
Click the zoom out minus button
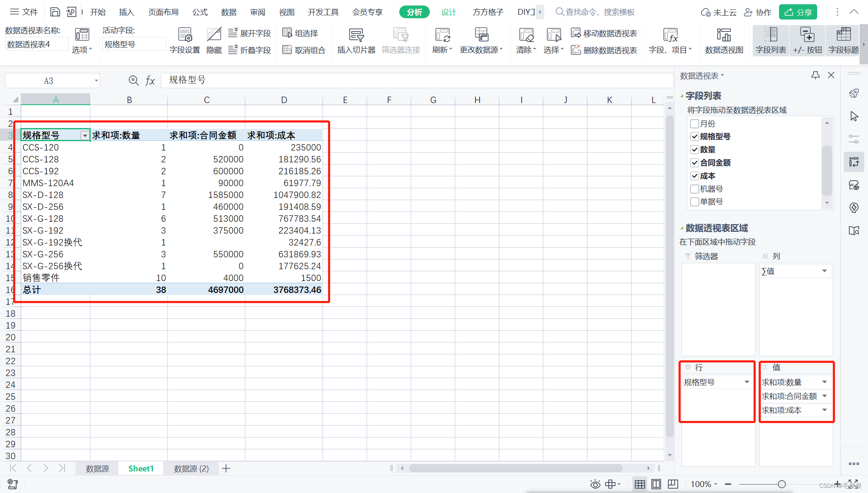pos(728,484)
